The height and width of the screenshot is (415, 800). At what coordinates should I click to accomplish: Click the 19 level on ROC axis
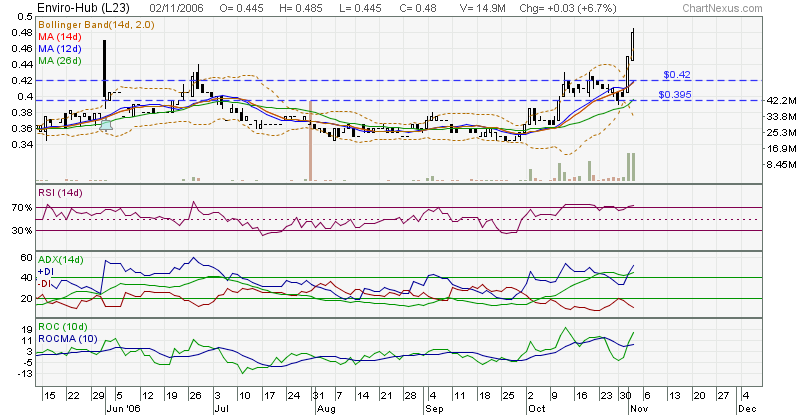coord(27,330)
